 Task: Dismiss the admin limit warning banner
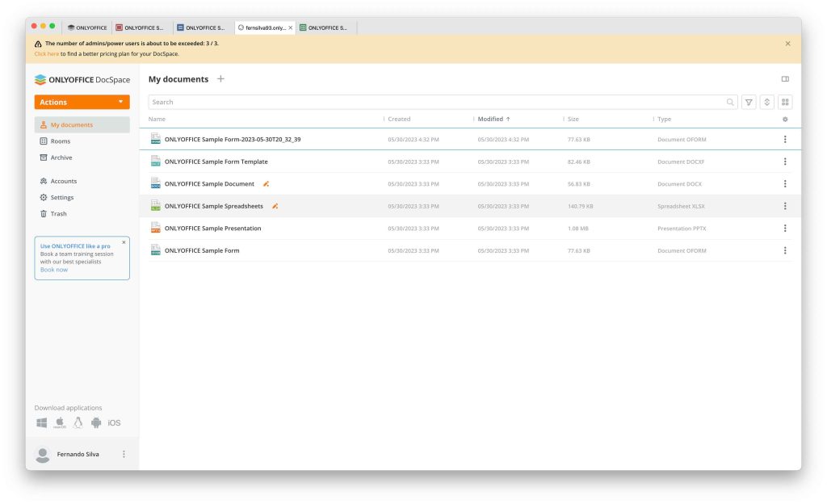pos(787,44)
